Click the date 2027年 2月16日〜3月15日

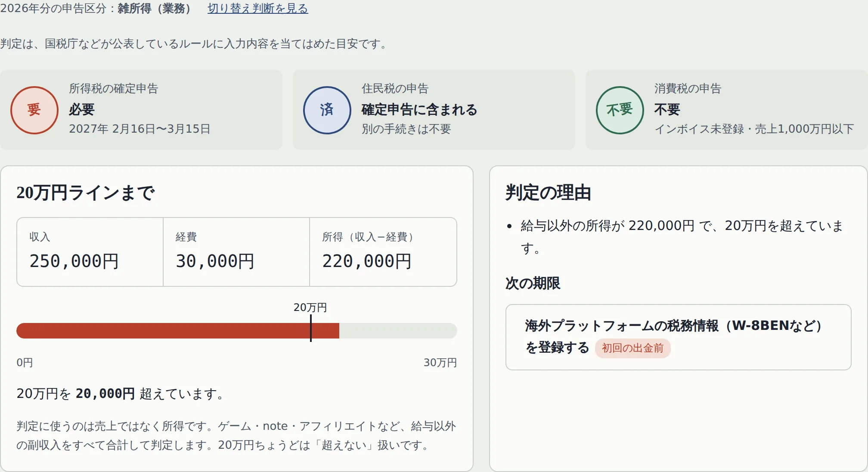point(140,129)
